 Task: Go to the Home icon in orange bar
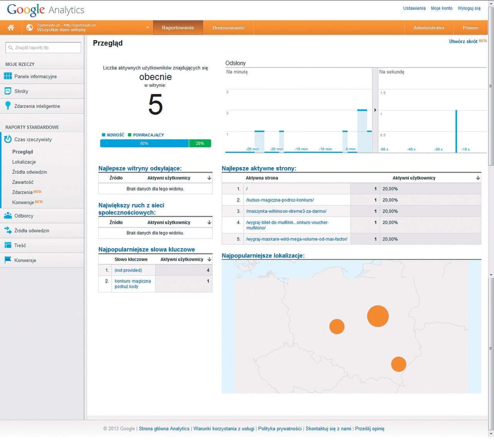11,27
